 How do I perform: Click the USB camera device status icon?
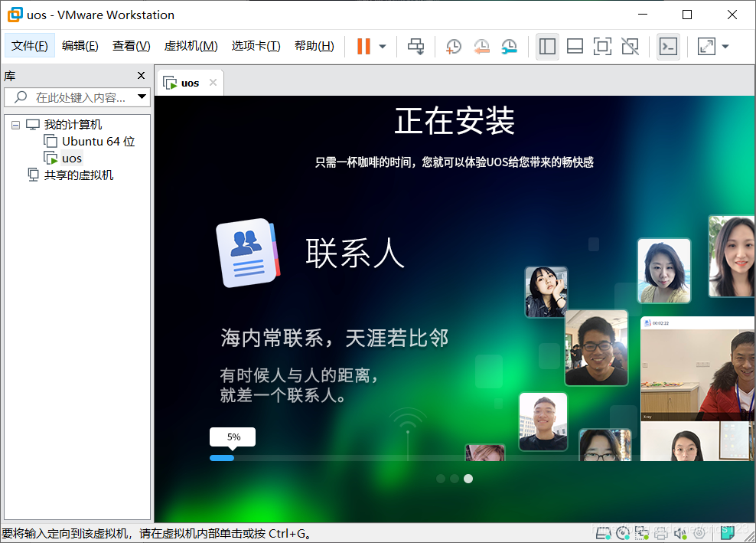pyautogui.click(x=699, y=533)
